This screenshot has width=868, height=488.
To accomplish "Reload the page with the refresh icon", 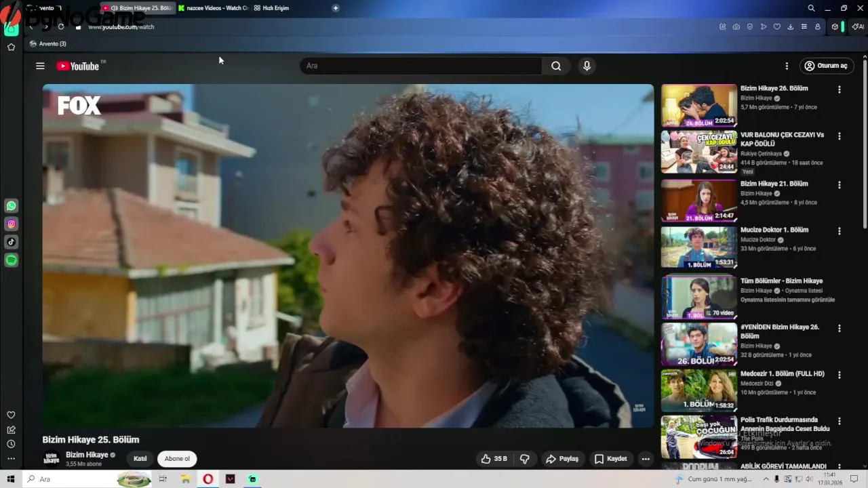I will point(61,26).
